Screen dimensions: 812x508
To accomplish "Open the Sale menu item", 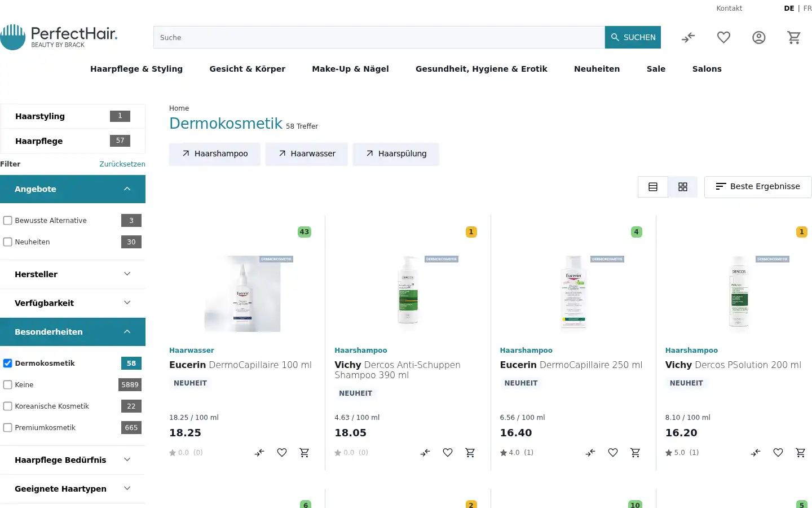I will click(x=656, y=69).
